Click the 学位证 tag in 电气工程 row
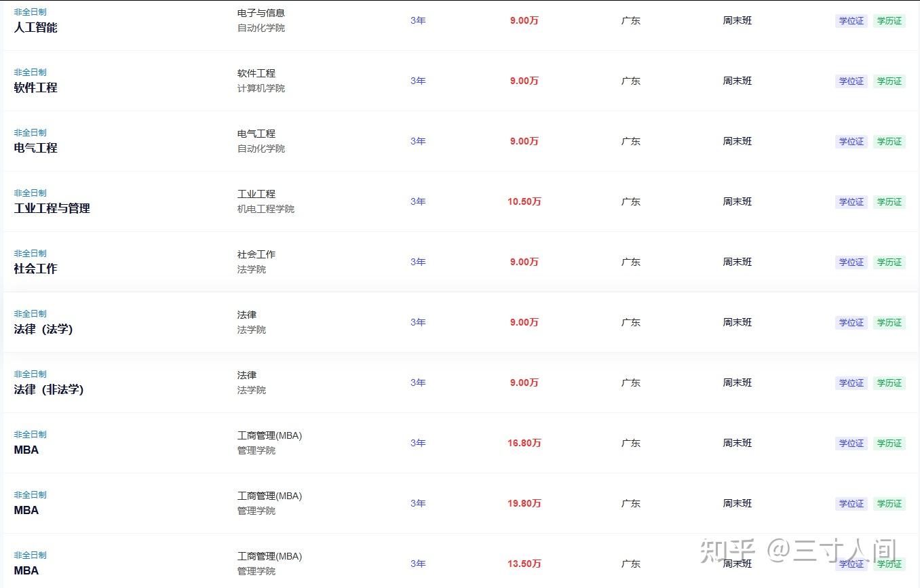The height and width of the screenshot is (588, 920). click(851, 142)
